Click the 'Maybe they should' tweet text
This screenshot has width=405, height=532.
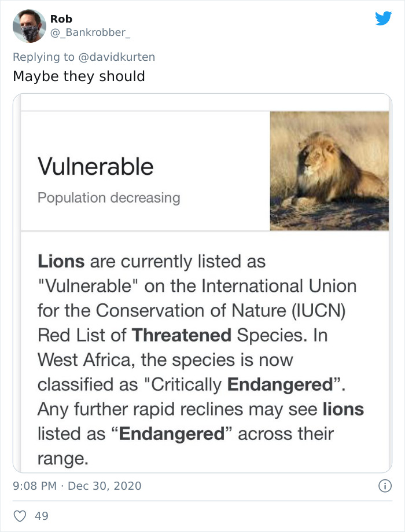79,76
